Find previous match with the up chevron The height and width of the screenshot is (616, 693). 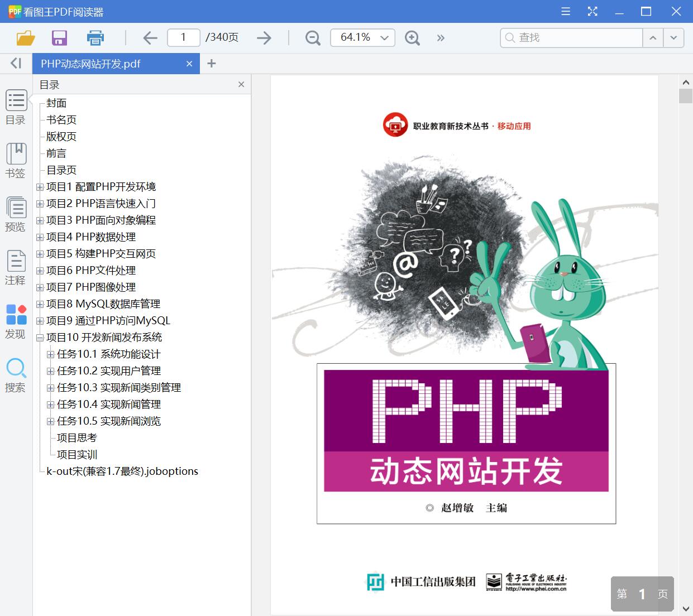[653, 37]
